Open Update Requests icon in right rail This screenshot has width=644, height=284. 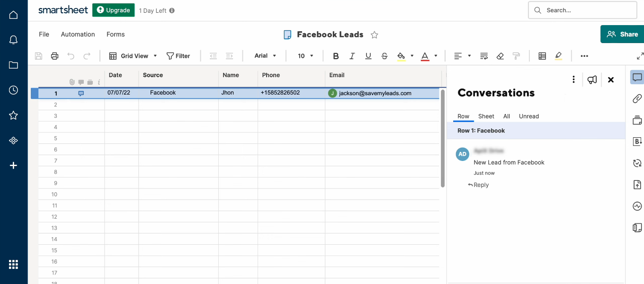click(637, 163)
